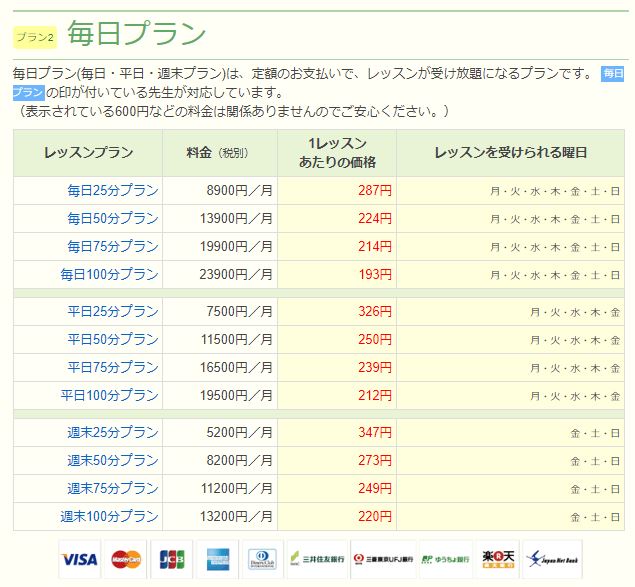635x587 pixels.
Task: Click the American Express logo
Action: (x=218, y=559)
